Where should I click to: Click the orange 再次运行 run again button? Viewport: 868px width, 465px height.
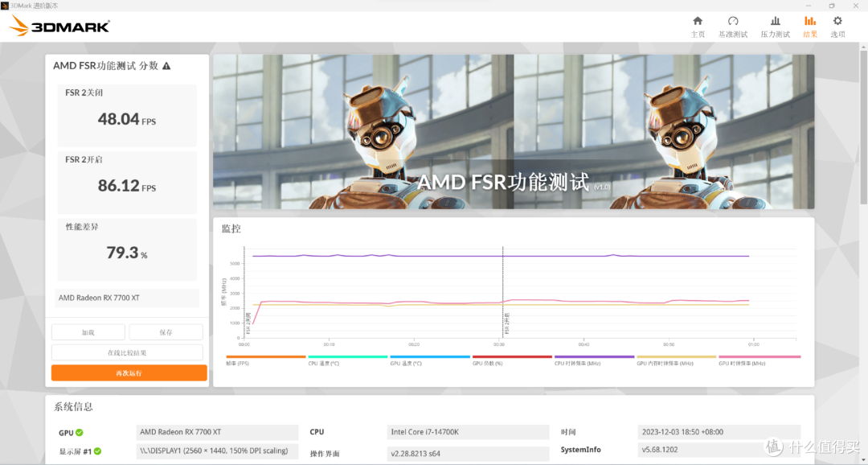pyautogui.click(x=129, y=373)
